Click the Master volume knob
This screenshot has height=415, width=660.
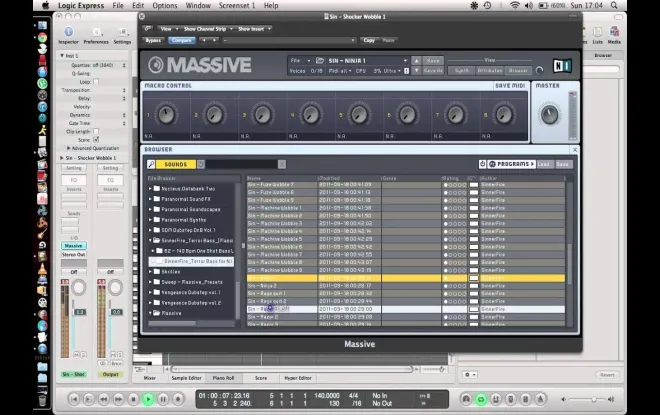tap(549, 114)
